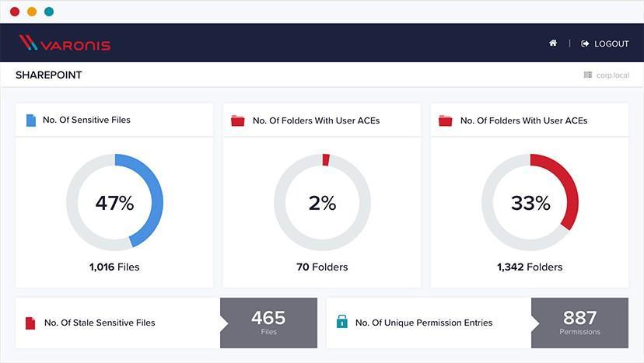Open the 887 Permissions count tile
This screenshot has height=363, width=644.
(x=579, y=323)
